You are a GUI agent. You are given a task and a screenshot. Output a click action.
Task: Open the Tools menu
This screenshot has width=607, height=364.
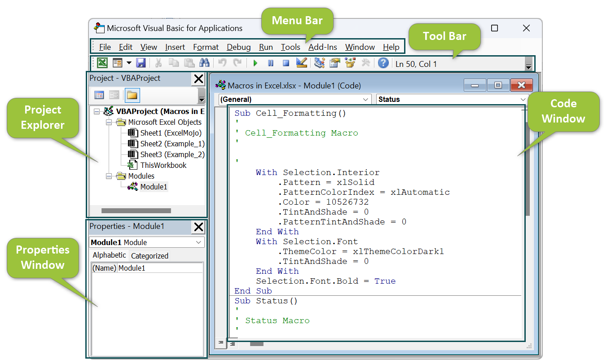(291, 47)
